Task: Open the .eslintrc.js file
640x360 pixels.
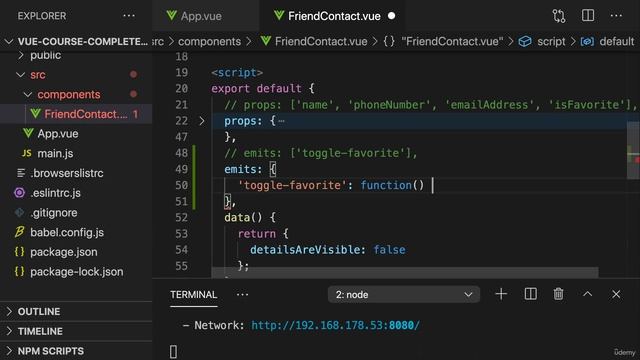Action: click(x=76, y=193)
